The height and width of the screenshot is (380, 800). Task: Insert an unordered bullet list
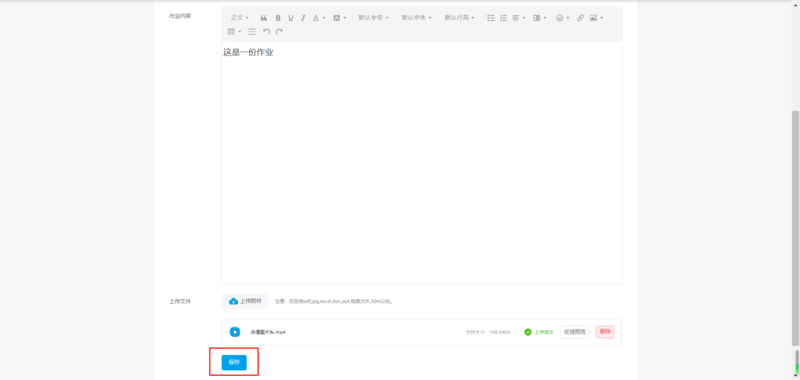[x=491, y=18]
